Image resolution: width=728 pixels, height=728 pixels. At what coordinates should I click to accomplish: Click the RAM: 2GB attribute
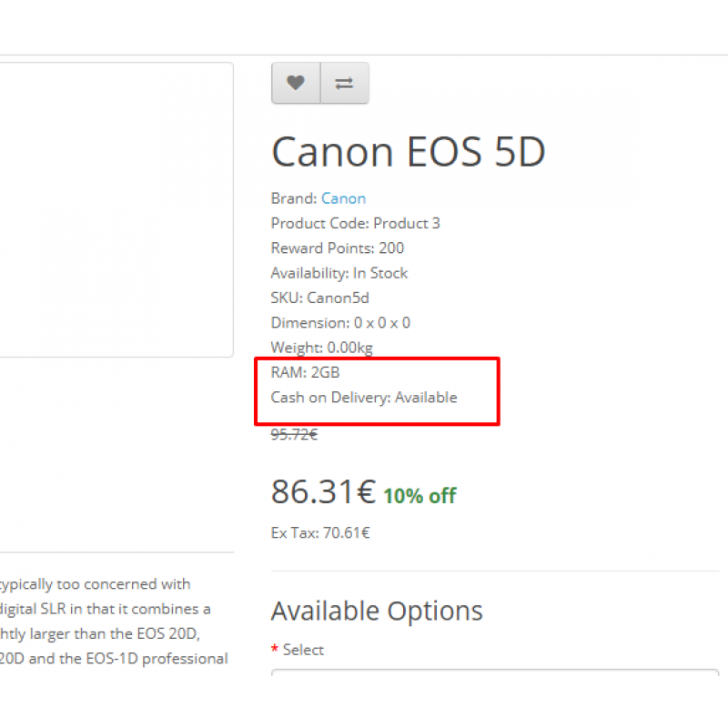[306, 372]
